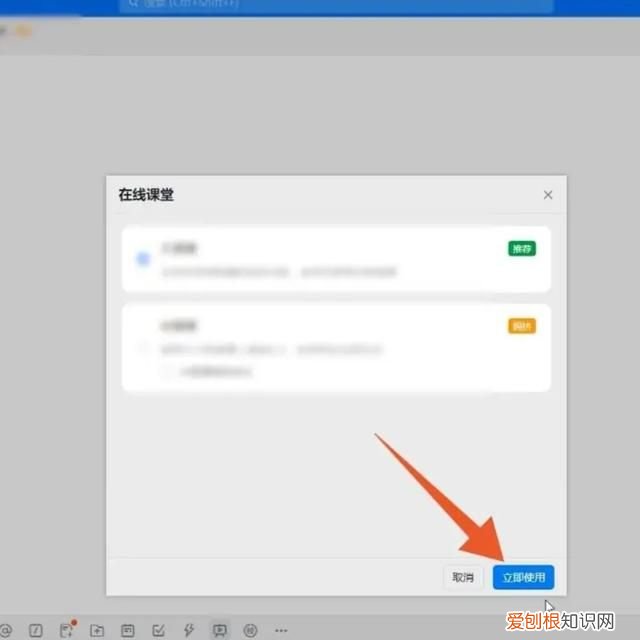
Task: Click the 取消 button
Action: coord(463,577)
